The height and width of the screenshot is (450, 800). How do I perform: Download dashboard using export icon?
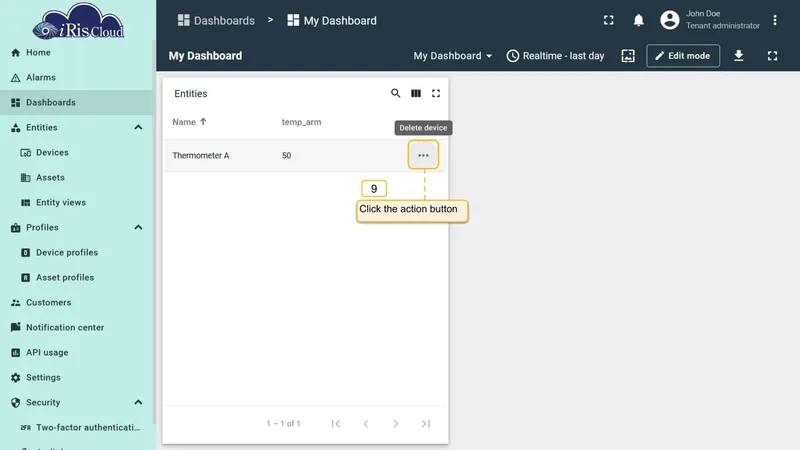coord(738,56)
